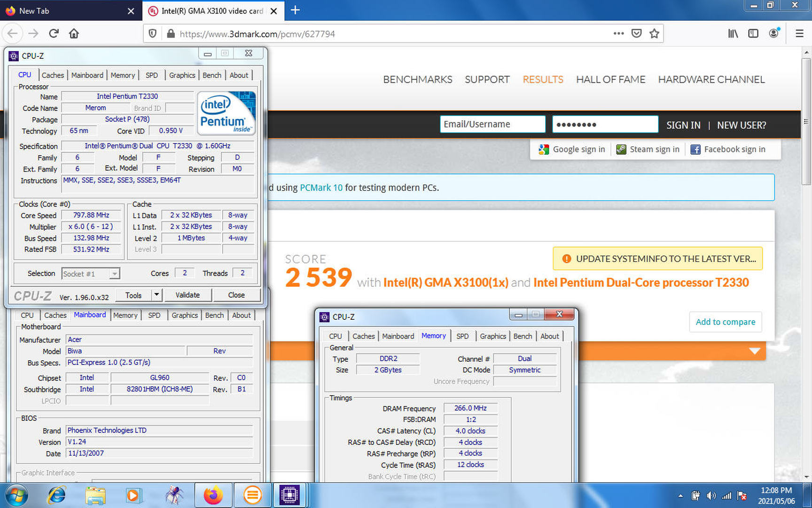Open Action Center flag tray icon
Screen dimensions: 812x508
tap(742, 496)
